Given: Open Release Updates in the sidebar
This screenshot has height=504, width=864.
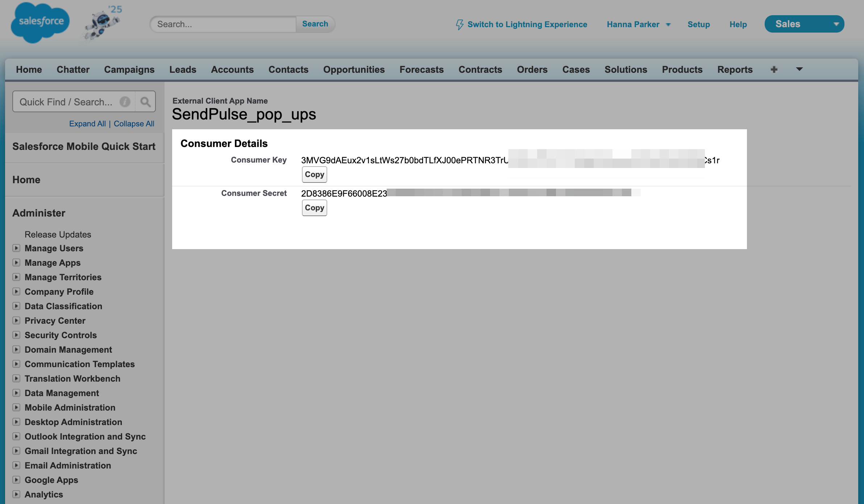Looking at the screenshot, I should (x=58, y=234).
